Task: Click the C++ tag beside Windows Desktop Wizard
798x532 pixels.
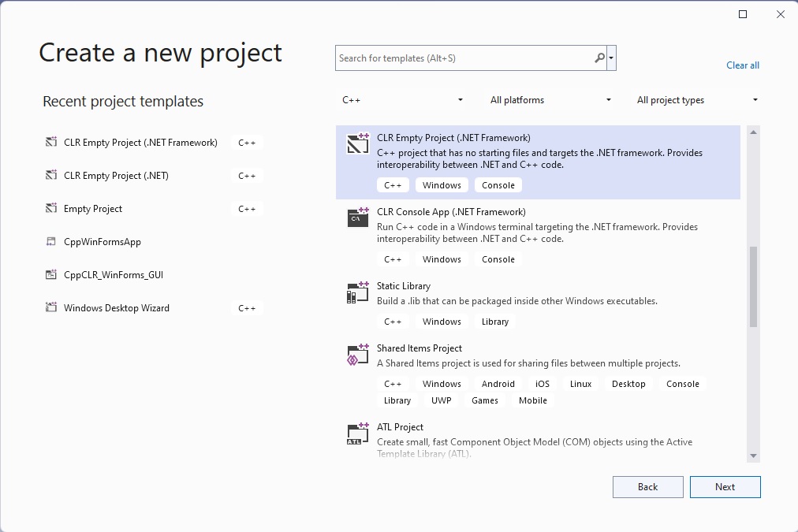Action: pos(247,308)
